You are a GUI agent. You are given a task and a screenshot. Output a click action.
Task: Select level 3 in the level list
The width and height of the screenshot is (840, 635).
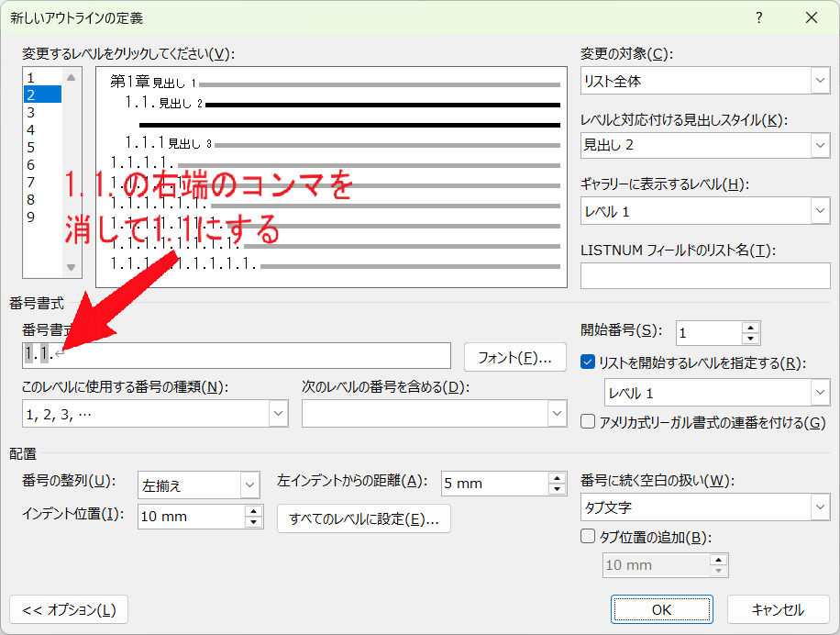(x=43, y=113)
